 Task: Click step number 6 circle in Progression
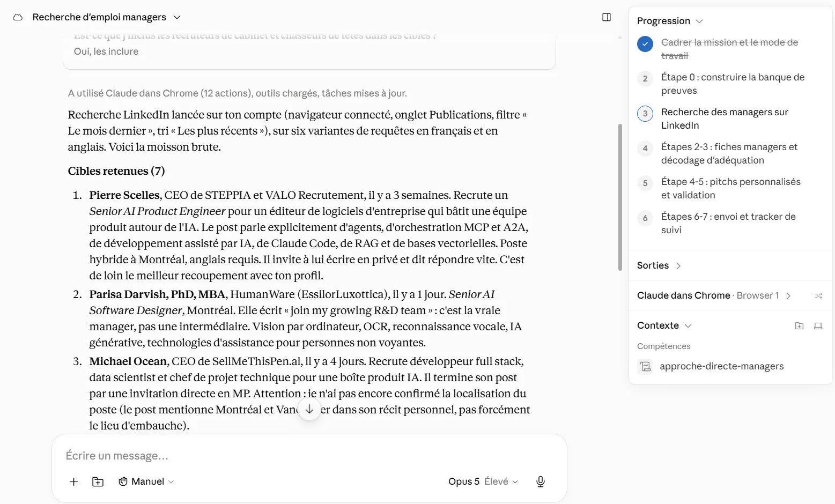(645, 218)
